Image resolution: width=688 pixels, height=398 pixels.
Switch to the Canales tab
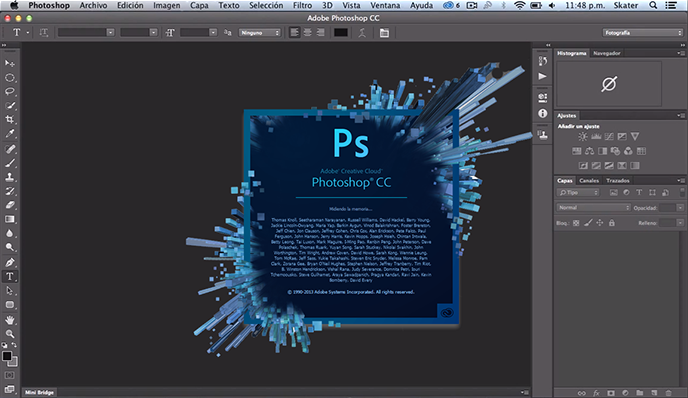click(589, 180)
